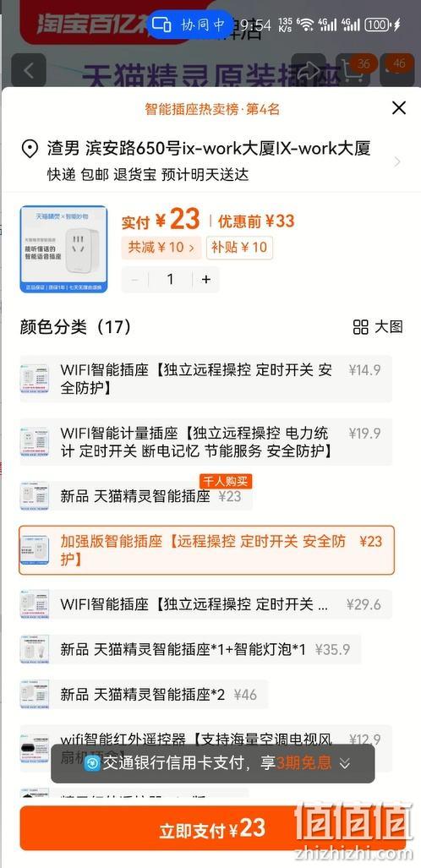The width and height of the screenshot is (421, 868).
Task: Open delivery address details chevron
Action: click(397, 161)
